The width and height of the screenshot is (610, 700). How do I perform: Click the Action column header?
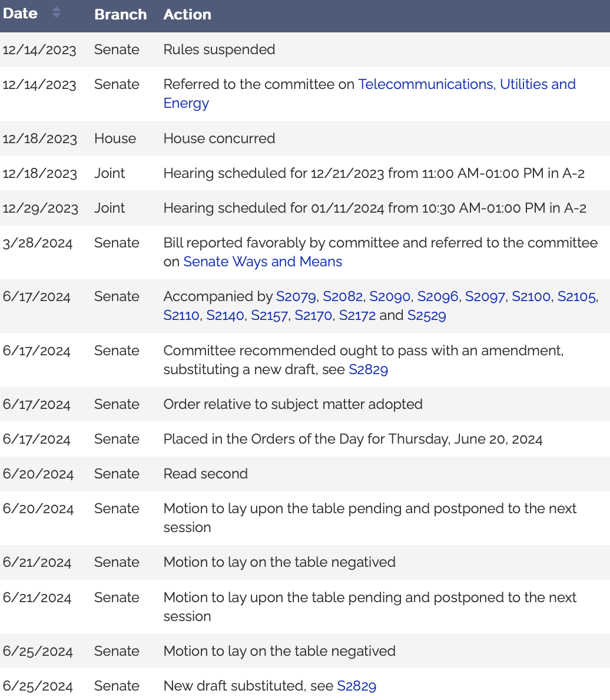tap(187, 15)
